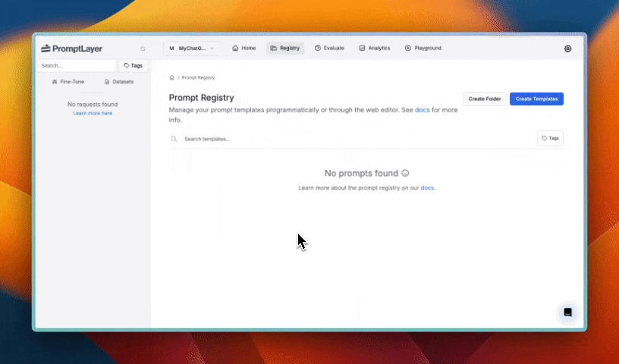Screen dimensions: 619x364
Task: Follow the 'Learn more here' link
Action: [x=93, y=113]
